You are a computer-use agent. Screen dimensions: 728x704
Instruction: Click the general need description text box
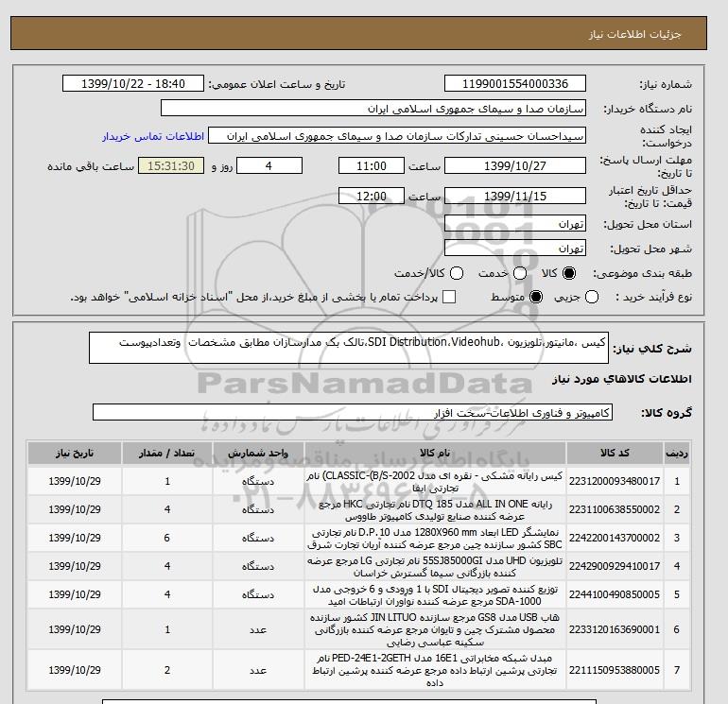click(x=349, y=348)
